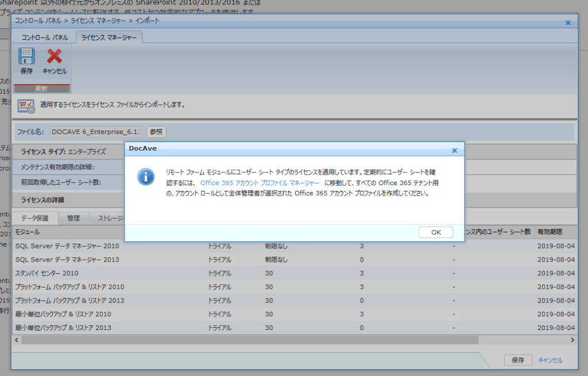
Task: Open the 管理 tab
Action: coord(73,218)
